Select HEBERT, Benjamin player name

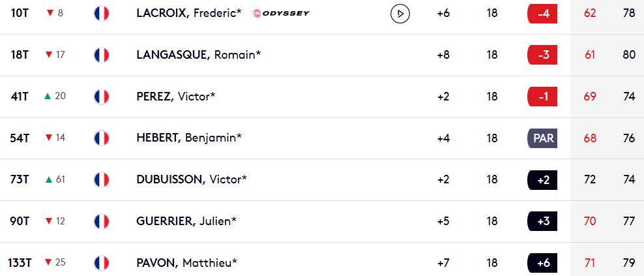coord(189,138)
